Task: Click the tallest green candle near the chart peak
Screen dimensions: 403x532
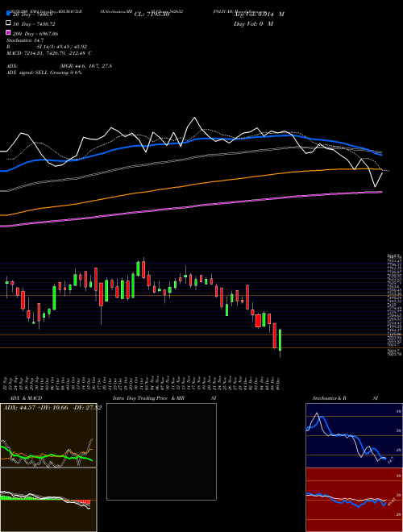Action: click(x=138, y=268)
